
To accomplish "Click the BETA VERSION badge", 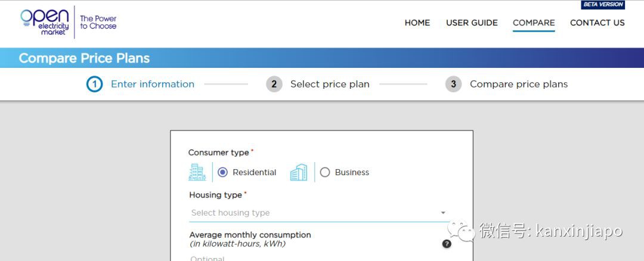I will 603,5.
